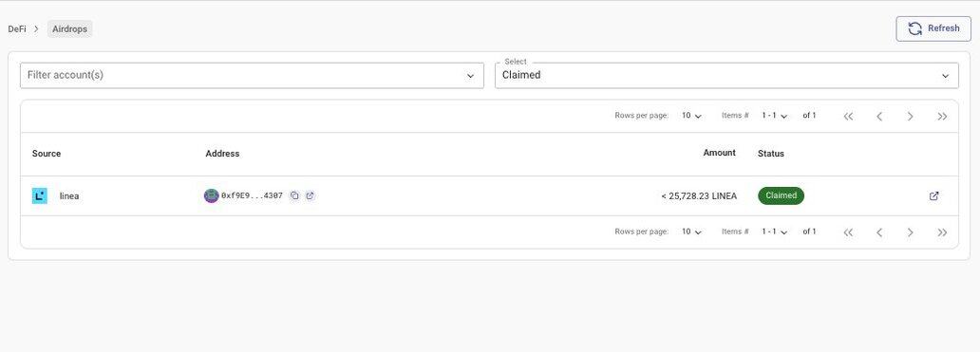Go to next page in top pagination
This screenshot has width=980, height=352.
coord(910,116)
